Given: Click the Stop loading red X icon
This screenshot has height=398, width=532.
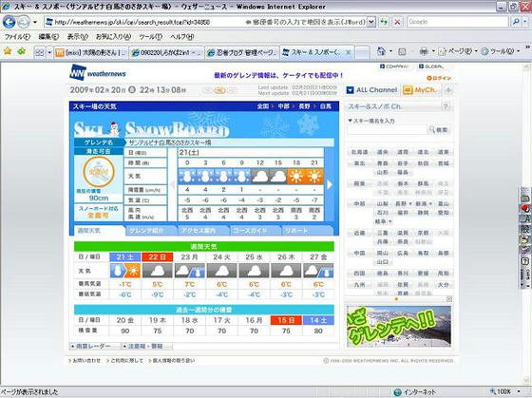Looking at the screenshot, I should coord(397,22).
